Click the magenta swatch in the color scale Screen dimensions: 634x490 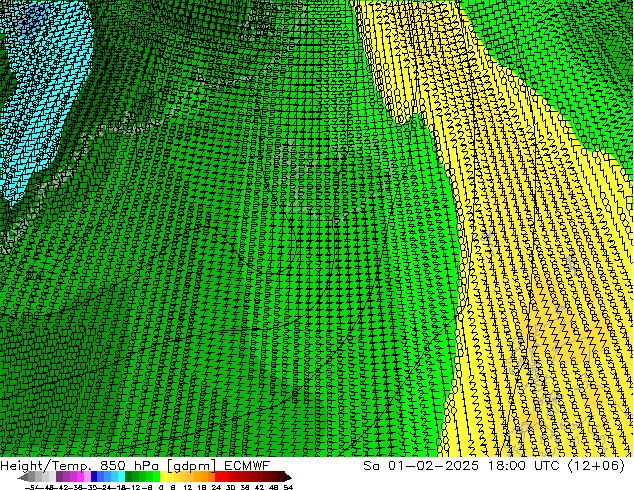point(80,476)
